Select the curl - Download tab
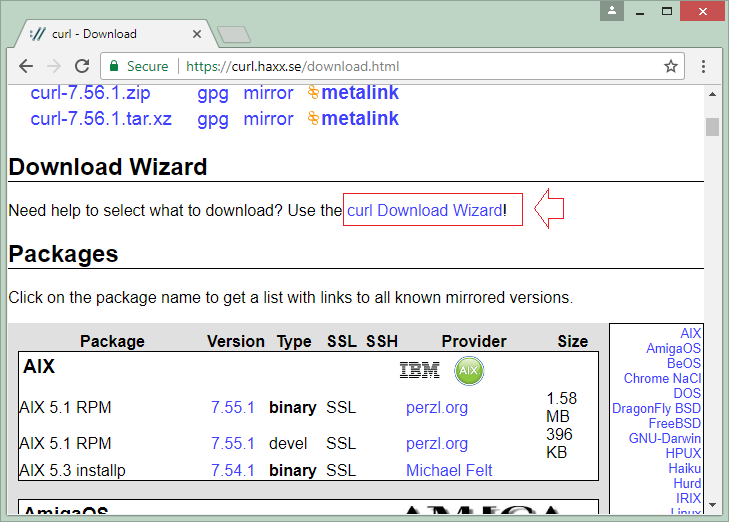 [x=110, y=33]
